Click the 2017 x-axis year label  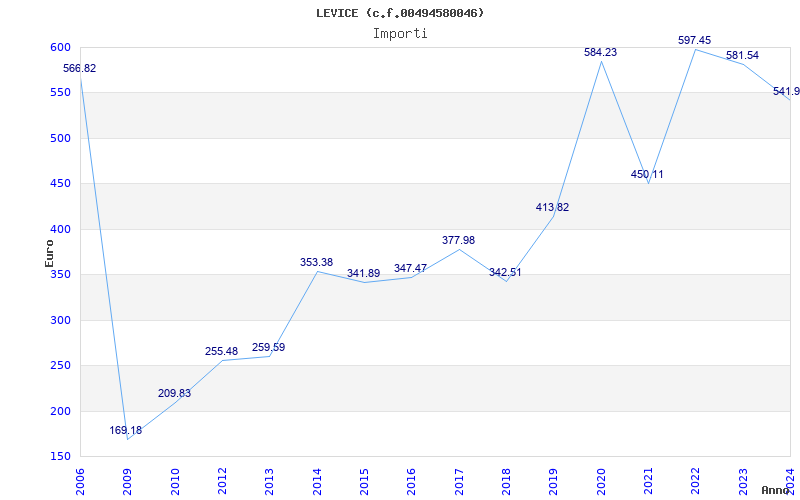(459, 481)
